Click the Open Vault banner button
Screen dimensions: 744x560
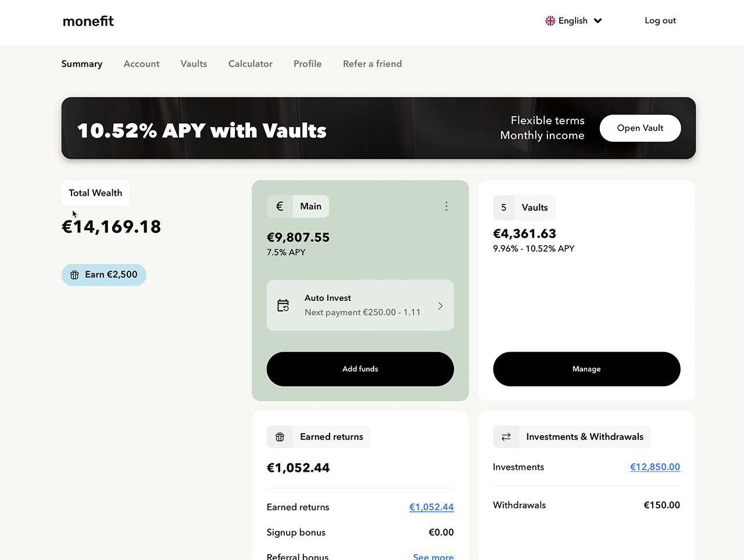tap(640, 128)
